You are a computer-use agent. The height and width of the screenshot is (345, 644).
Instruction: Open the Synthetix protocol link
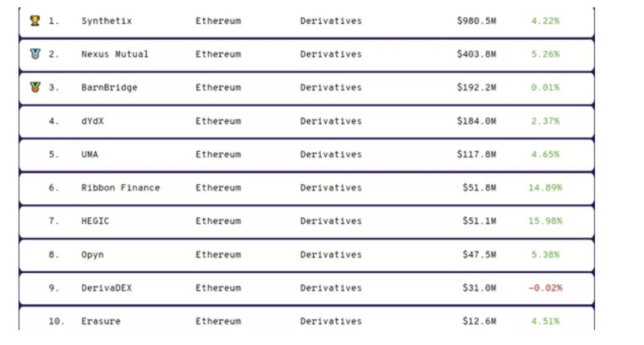tap(106, 21)
